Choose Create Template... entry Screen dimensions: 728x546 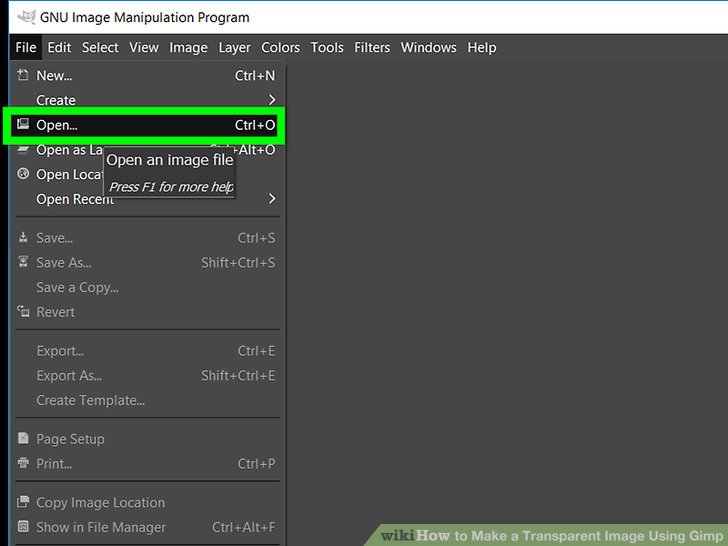pyautogui.click(x=146, y=400)
